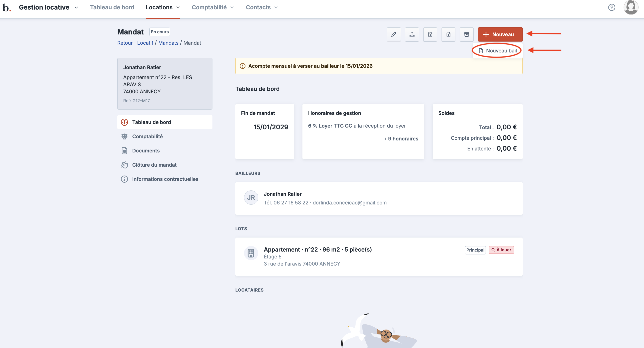Image resolution: width=644 pixels, height=348 pixels.
Task: Go to Tableau de bord top tab
Action: pos(112,7)
